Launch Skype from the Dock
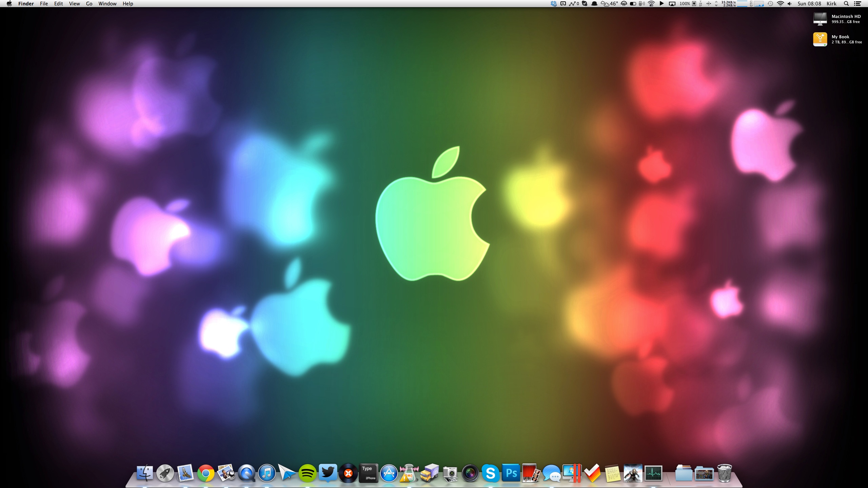Image resolution: width=868 pixels, height=488 pixels. click(491, 473)
